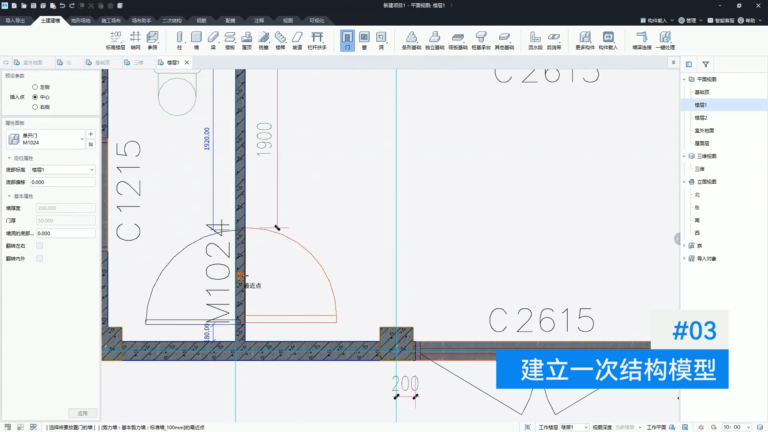Enable the 翻转内外 flip checkbox
The height and width of the screenshot is (432, 768).
(40, 258)
